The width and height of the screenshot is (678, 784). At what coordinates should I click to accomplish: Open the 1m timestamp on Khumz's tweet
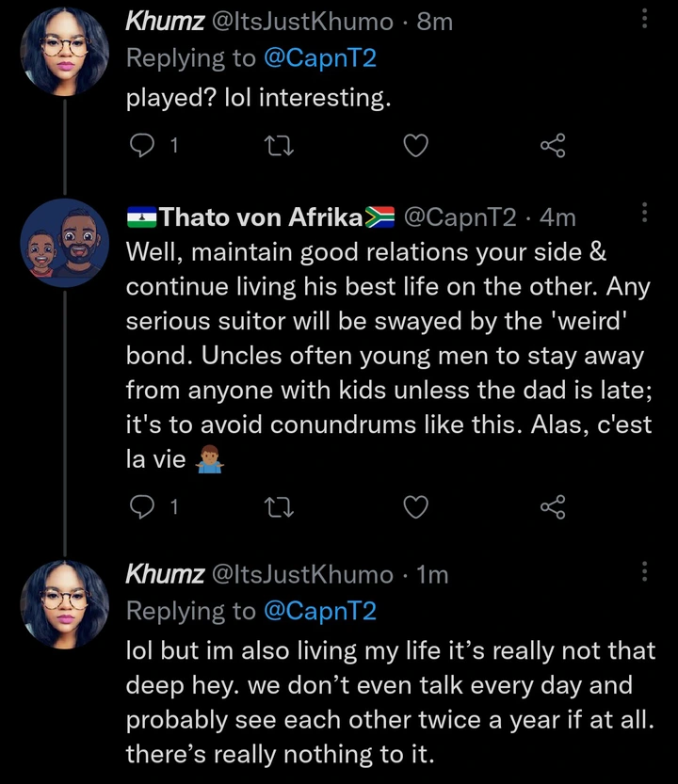[432, 574]
